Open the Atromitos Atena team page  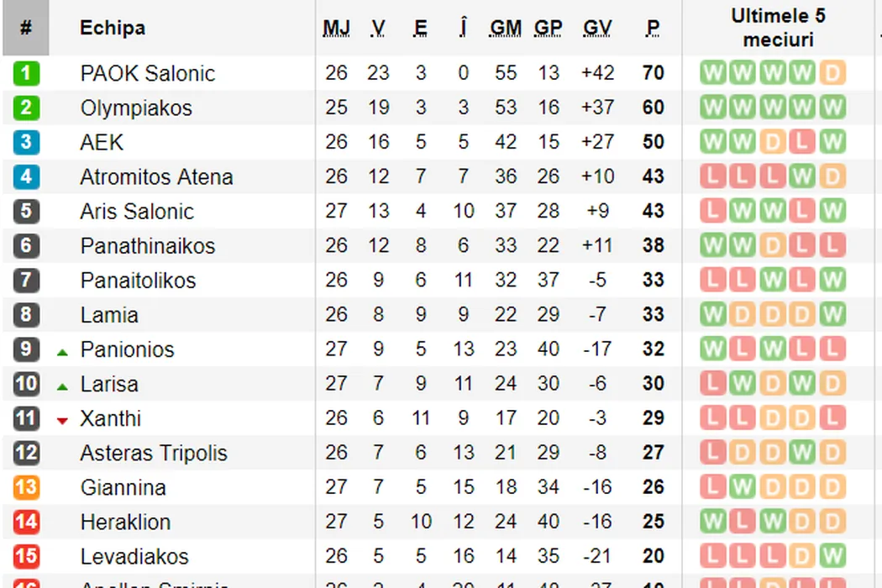coord(156,177)
